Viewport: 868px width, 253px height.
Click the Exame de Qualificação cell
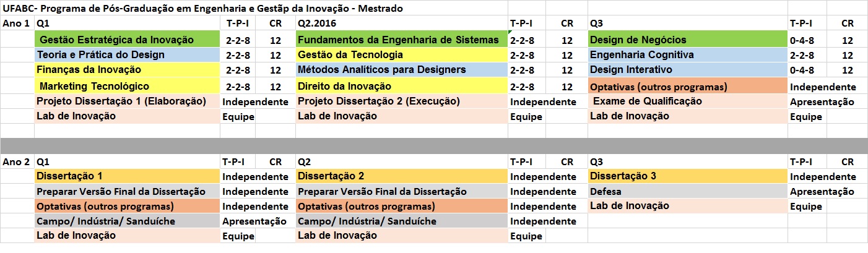[688, 101]
